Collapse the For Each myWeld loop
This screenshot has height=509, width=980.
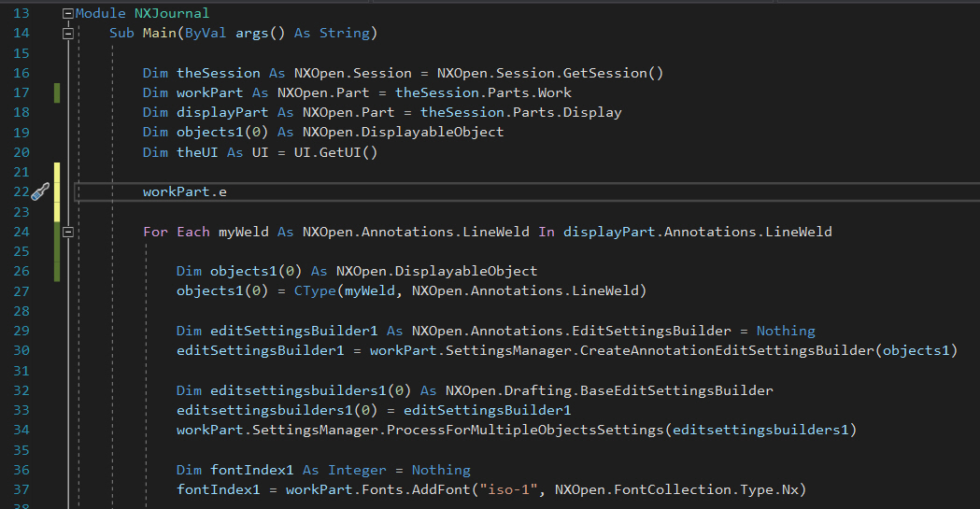(68, 232)
